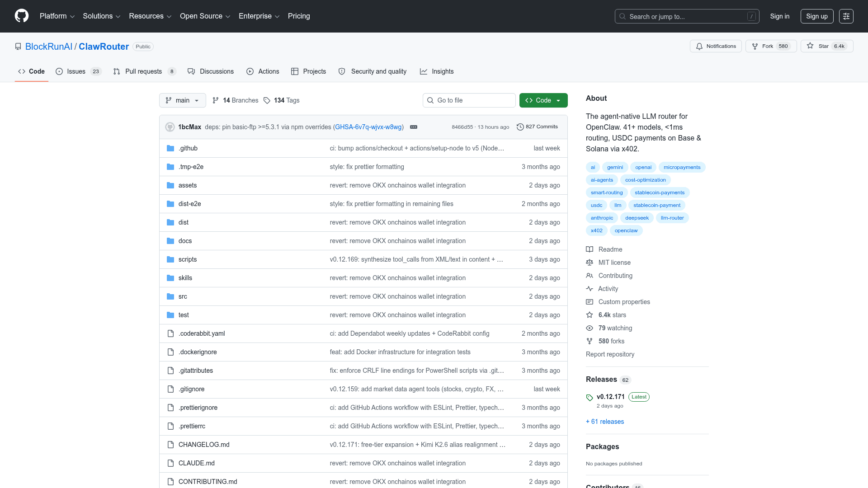
Task: Switch to the Projects tab
Action: coord(308,71)
